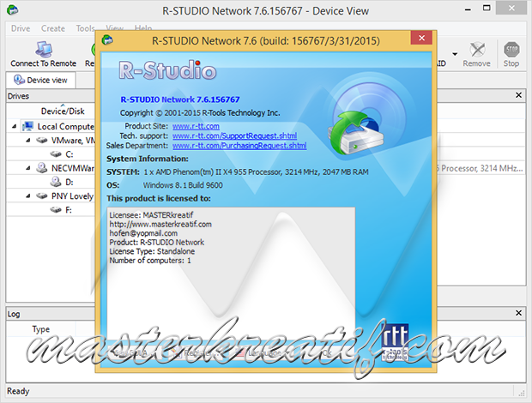Click the PNY Lovely disk icon

(42, 195)
